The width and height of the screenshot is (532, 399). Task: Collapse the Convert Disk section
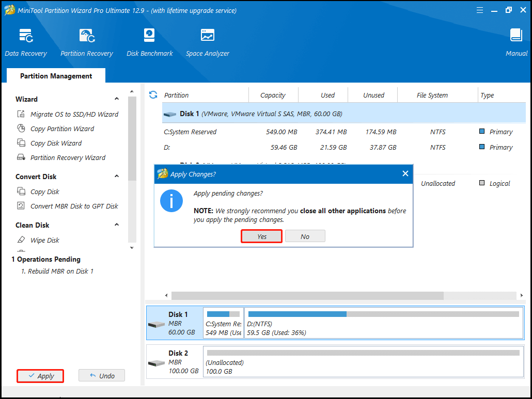[117, 177]
